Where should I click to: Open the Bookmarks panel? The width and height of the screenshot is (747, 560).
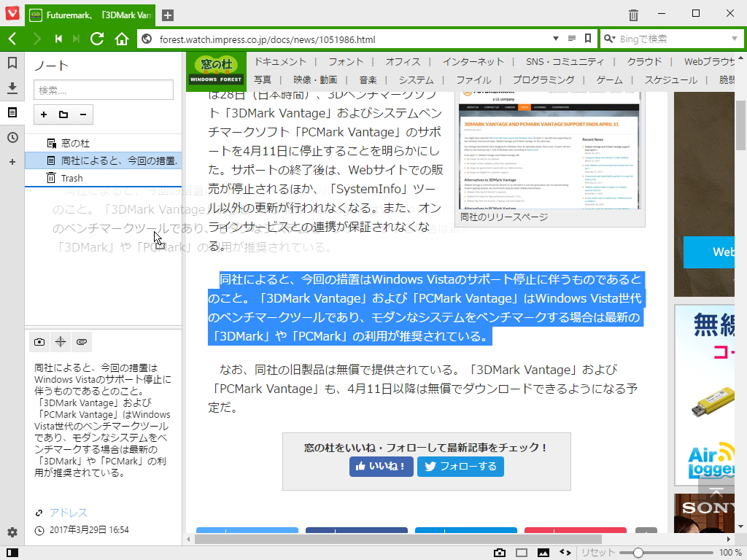point(11,63)
